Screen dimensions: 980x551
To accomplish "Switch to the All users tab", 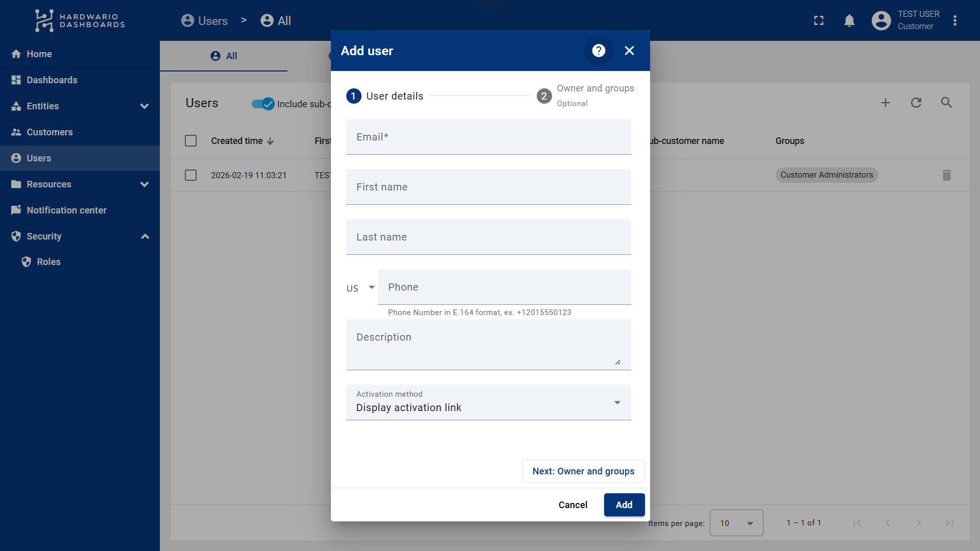I will [224, 56].
